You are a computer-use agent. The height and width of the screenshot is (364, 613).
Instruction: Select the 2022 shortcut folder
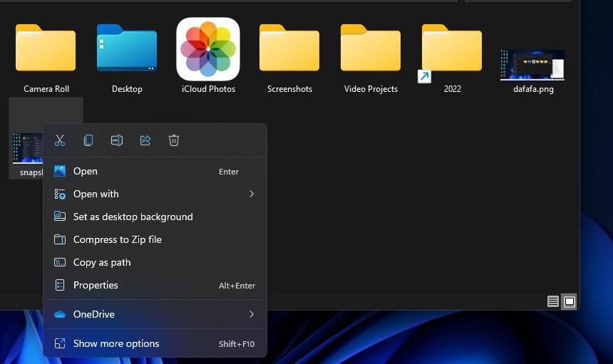[451, 49]
